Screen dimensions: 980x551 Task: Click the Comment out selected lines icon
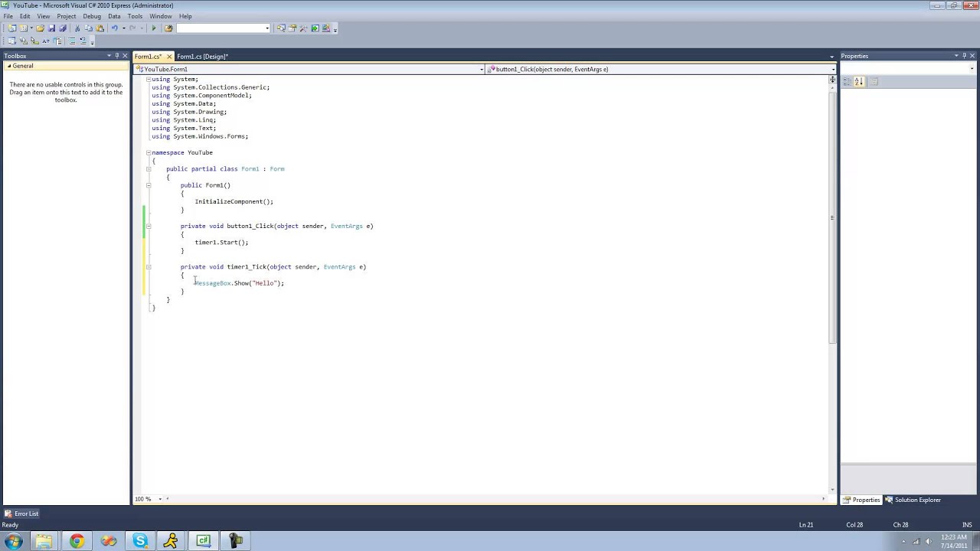72,41
